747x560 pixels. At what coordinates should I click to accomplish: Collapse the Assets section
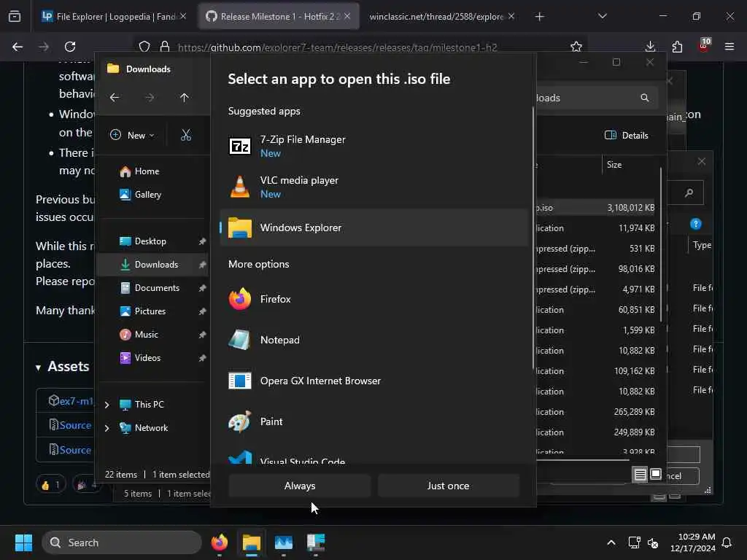tap(63, 367)
